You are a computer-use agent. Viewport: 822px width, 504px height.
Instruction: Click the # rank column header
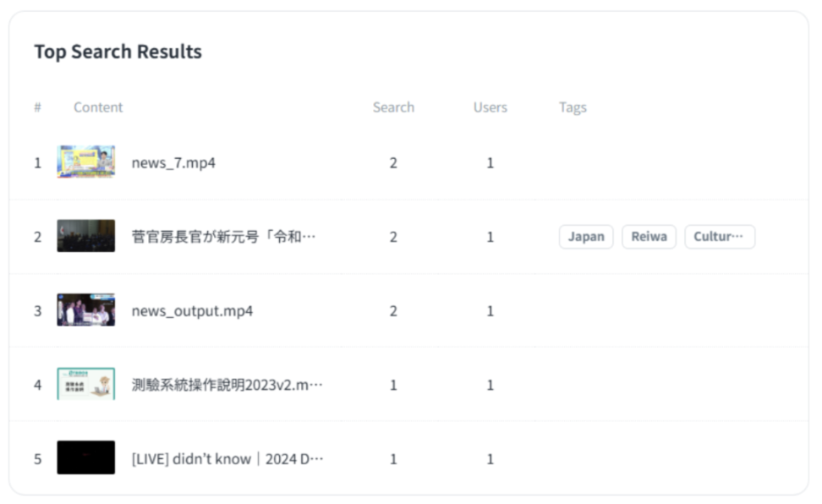click(37, 107)
